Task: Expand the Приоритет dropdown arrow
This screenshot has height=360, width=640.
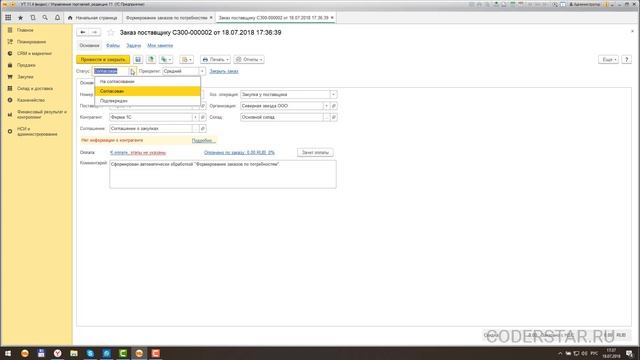Action: [202, 71]
